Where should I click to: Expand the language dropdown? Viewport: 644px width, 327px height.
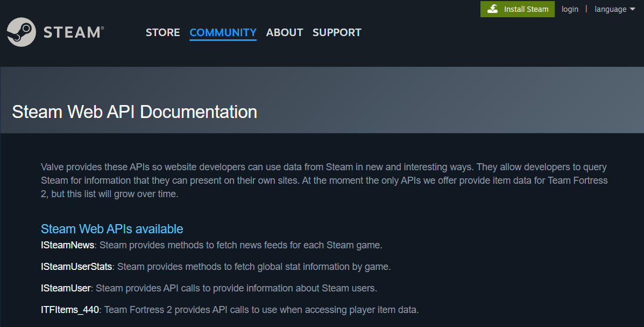(x=615, y=9)
